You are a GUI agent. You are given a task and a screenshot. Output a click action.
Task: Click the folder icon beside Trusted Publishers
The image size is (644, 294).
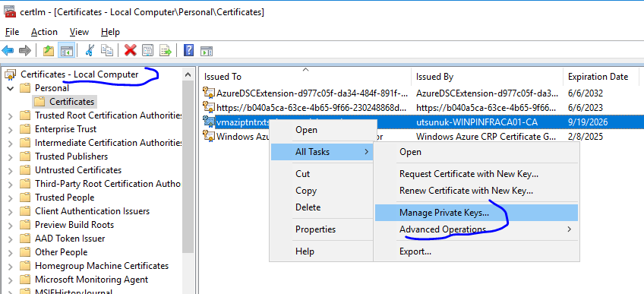(26, 156)
